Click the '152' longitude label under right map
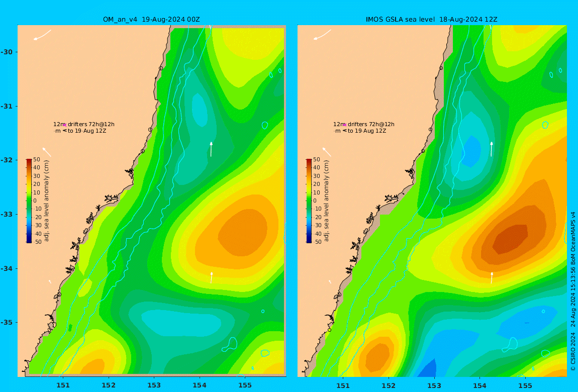The width and height of the screenshot is (578, 392). click(x=389, y=385)
